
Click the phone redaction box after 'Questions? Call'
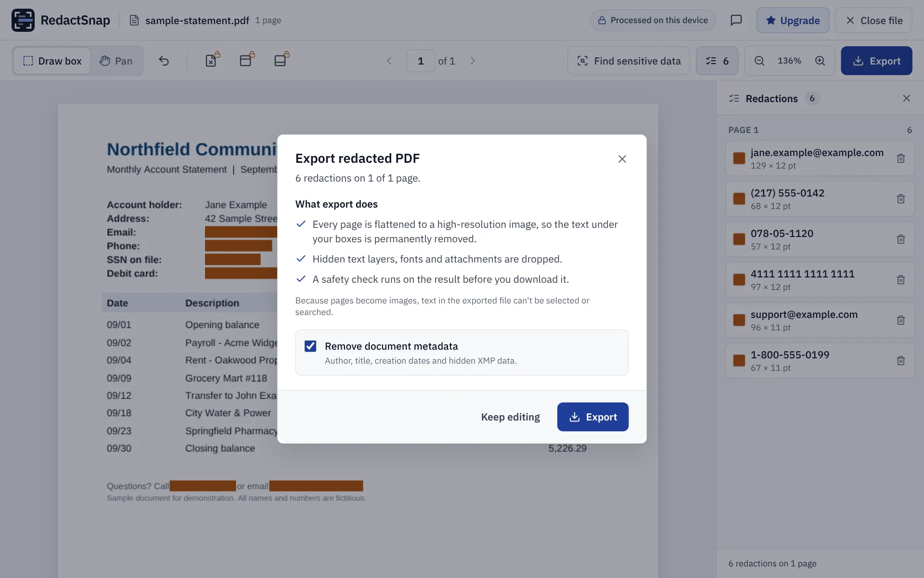click(x=203, y=486)
